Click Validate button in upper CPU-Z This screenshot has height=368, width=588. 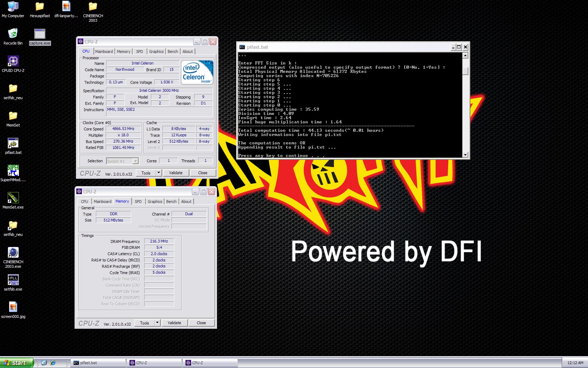tap(176, 173)
